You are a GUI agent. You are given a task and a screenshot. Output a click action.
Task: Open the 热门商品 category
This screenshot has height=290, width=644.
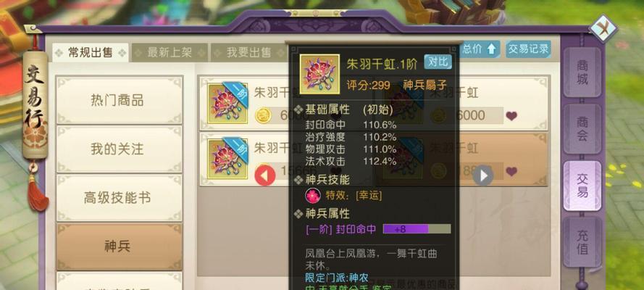point(119,101)
